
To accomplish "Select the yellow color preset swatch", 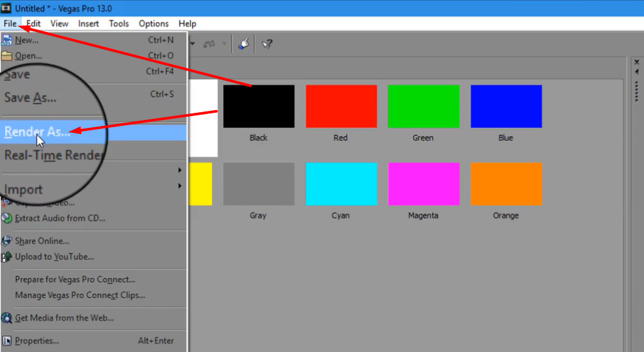I will point(201,184).
